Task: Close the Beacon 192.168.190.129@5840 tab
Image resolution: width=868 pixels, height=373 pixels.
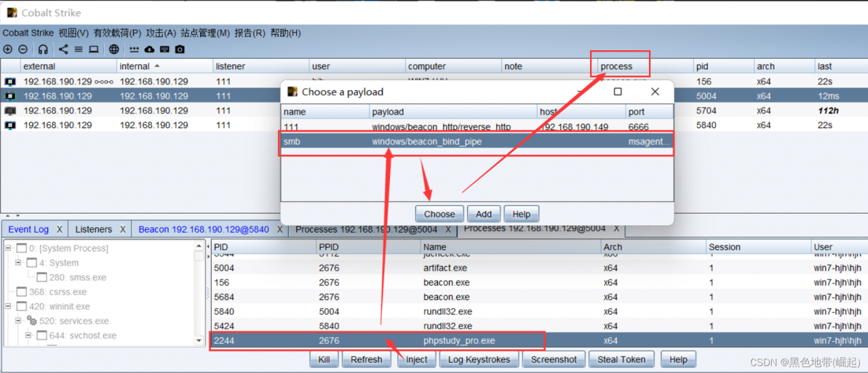Action: pos(279,230)
